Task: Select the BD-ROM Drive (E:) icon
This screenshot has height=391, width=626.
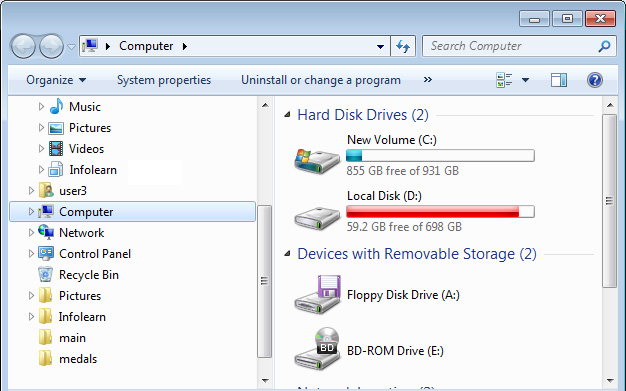Action: coord(317,349)
